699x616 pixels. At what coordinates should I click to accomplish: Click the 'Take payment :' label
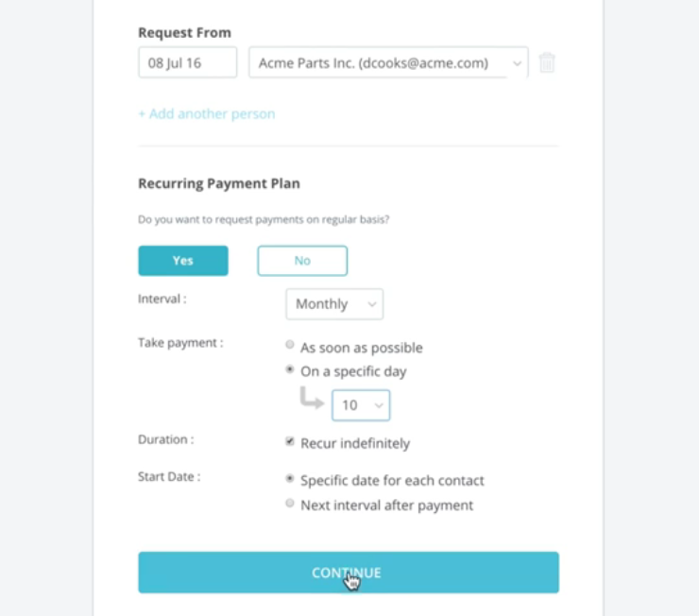click(x=180, y=343)
